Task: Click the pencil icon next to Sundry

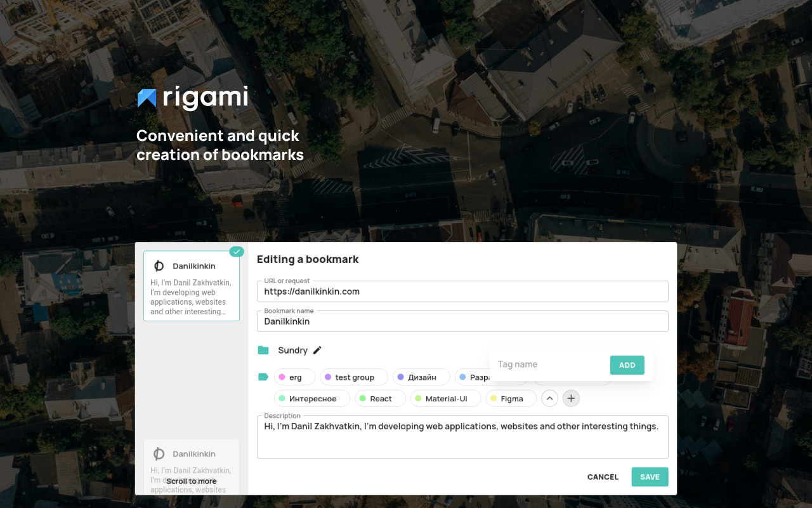Action: click(317, 350)
